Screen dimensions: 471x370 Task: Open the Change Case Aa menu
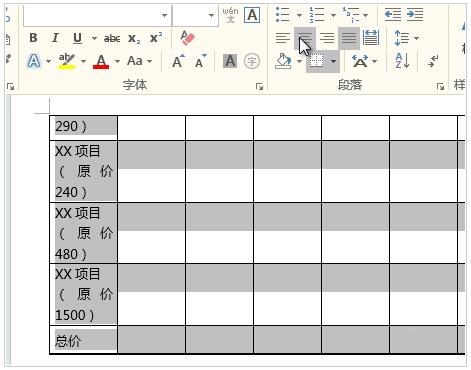pyautogui.click(x=139, y=61)
